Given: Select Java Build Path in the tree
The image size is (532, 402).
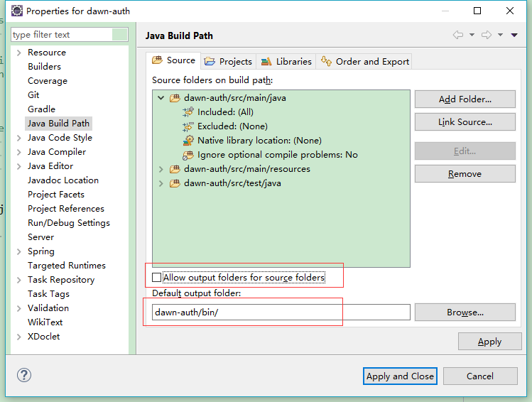Looking at the screenshot, I should pyautogui.click(x=58, y=124).
